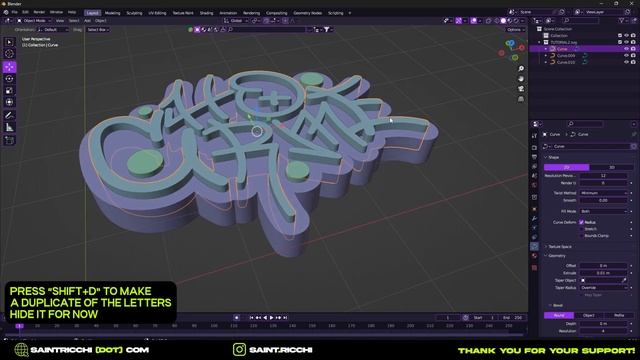Image resolution: width=640 pixels, height=360 pixels.
Task: Toggle the Radius checkbox under Curve Deform
Action: (581, 222)
